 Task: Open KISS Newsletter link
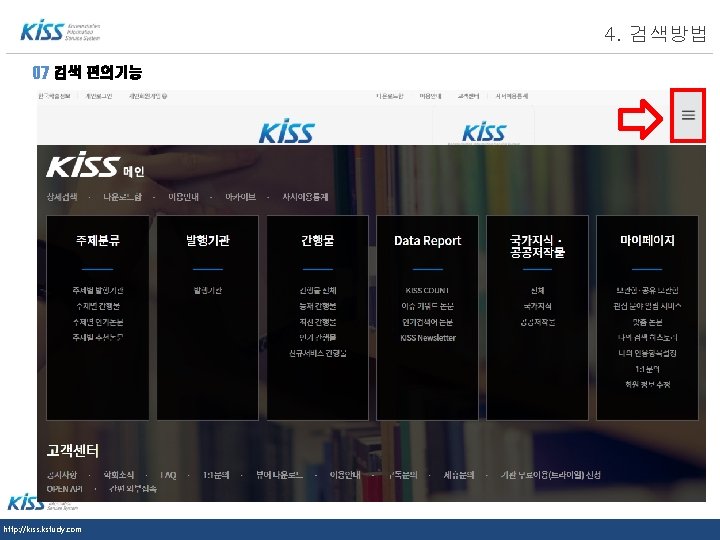428,338
